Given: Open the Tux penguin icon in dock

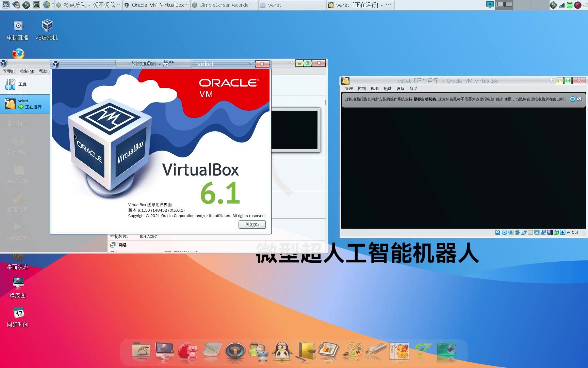Looking at the screenshot, I should (282, 351).
